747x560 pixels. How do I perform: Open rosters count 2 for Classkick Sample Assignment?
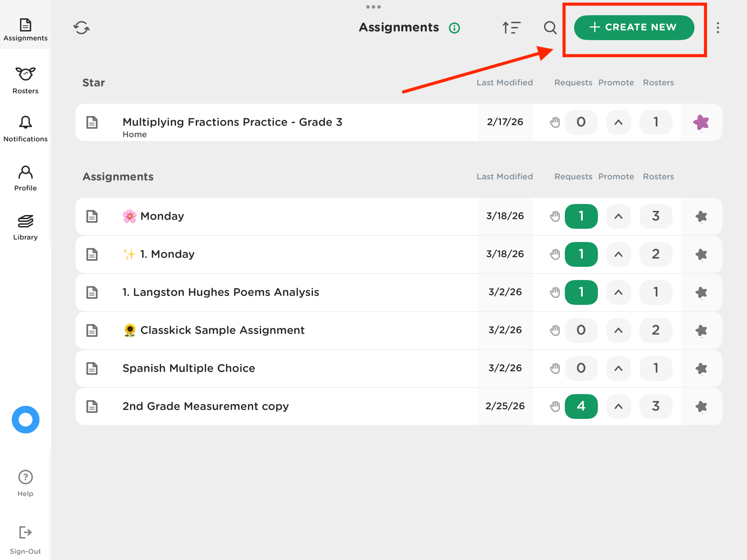[656, 330]
